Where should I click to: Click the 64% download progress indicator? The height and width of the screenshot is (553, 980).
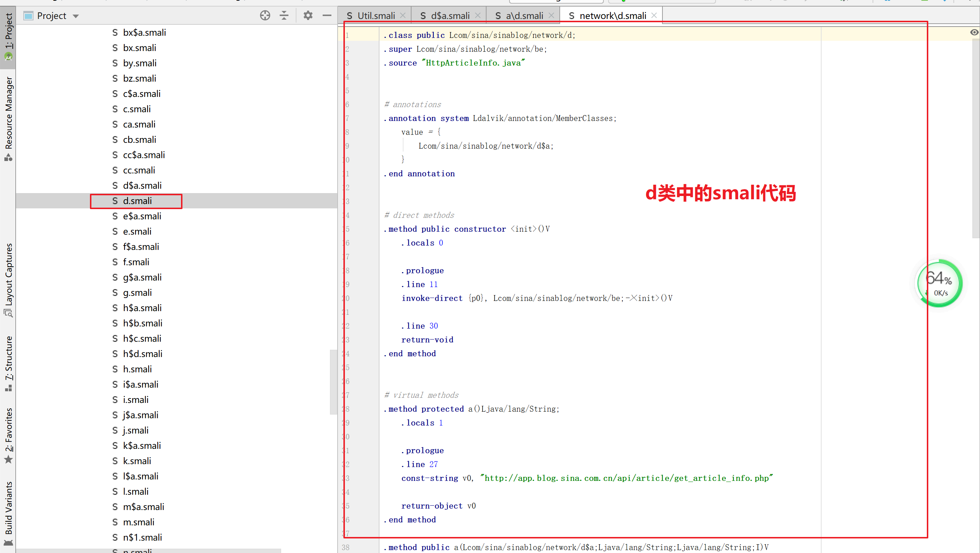tap(939, 283)
